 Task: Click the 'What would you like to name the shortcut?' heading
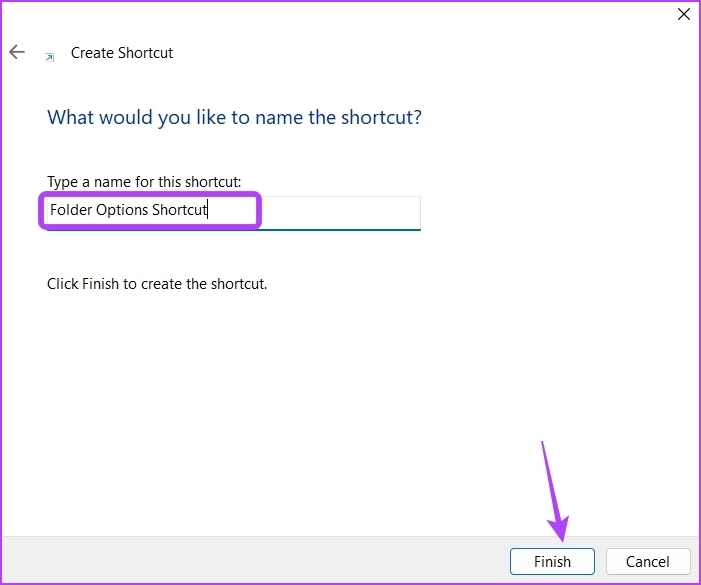(234, 118)
